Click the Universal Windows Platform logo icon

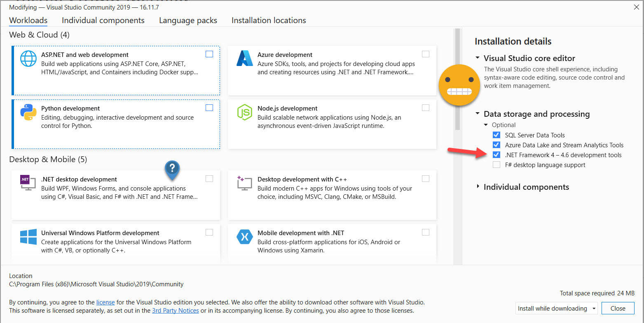coord(28,237)
